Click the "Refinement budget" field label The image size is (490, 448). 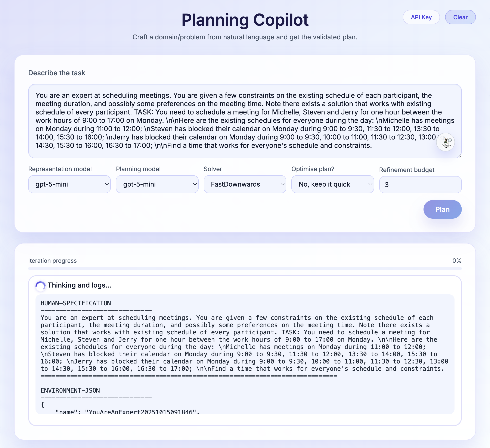(406, 170)
